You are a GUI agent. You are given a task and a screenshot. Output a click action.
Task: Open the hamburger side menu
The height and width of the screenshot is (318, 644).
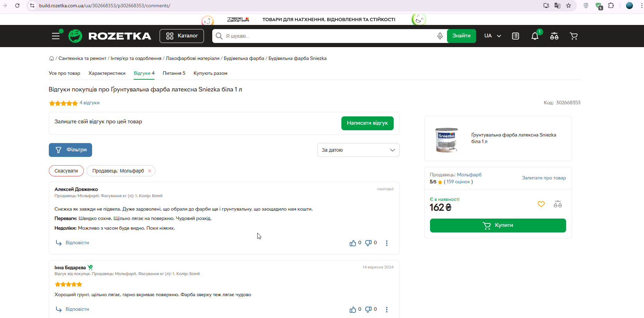(x=56, y=36)
